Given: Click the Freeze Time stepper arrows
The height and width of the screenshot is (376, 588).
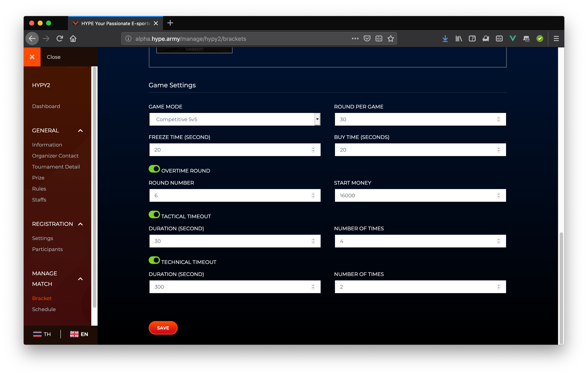Looking at the screenshot, I should (x=313, y=150).
